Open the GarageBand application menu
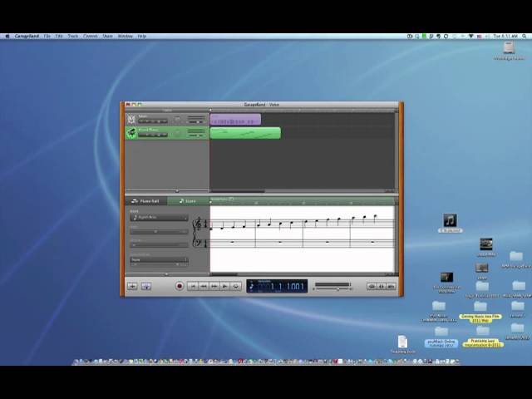 coord(27,36)
